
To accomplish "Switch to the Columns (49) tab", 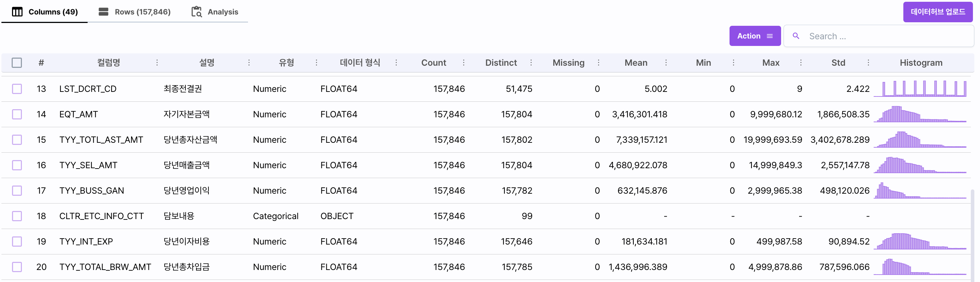I will 45,12.
